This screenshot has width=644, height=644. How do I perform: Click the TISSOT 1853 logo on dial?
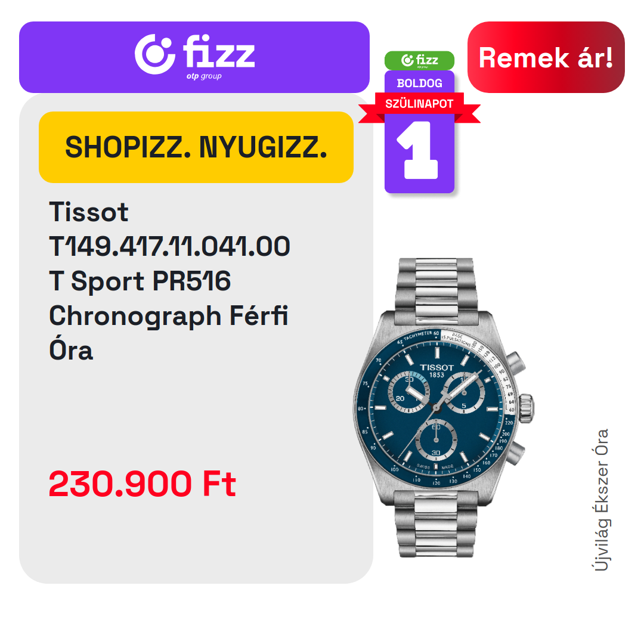click(x=436, y=370)
